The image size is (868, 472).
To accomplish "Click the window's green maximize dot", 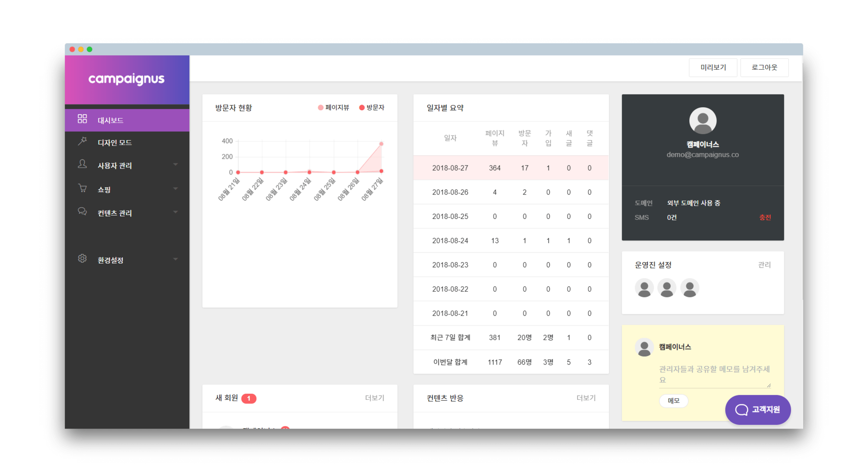I will click(x=90, y=49).
